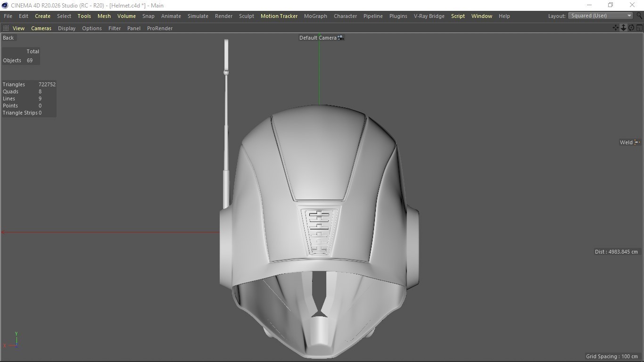Open the Layout dropdown Squared (User)
Viewport: 644px width, 362px height.
click(601, 16)
